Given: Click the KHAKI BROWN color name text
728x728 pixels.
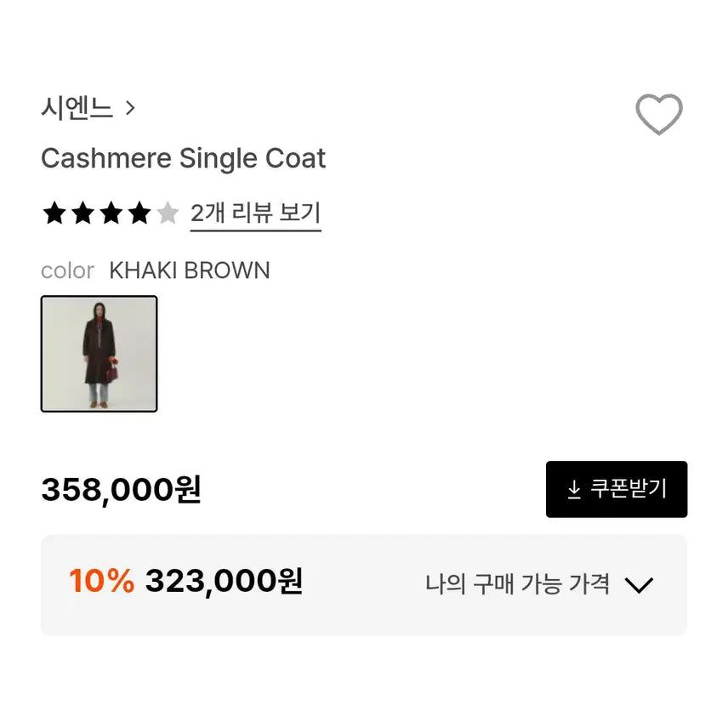Looking at the screenshot, I should [x=190, y=270].
